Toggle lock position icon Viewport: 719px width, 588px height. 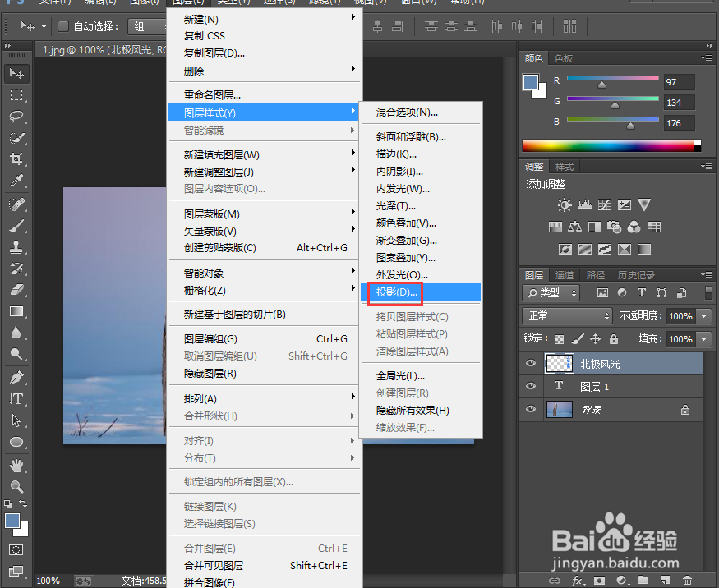point(595,338)
